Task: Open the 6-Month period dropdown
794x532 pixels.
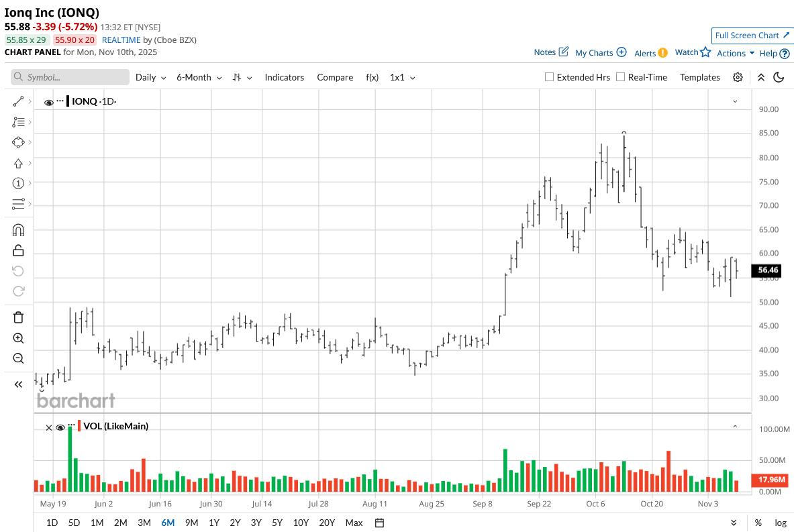Action: [x=199, y=77]
